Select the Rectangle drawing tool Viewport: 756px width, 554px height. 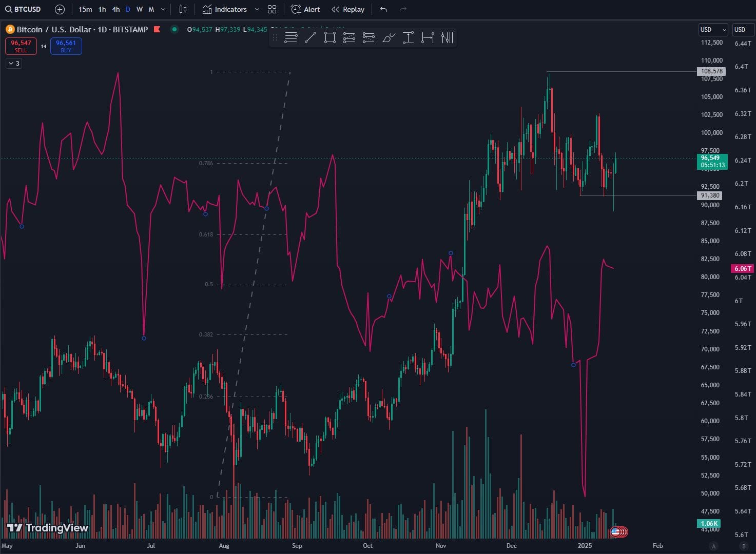pyautogui.click(x=330, y=37)
